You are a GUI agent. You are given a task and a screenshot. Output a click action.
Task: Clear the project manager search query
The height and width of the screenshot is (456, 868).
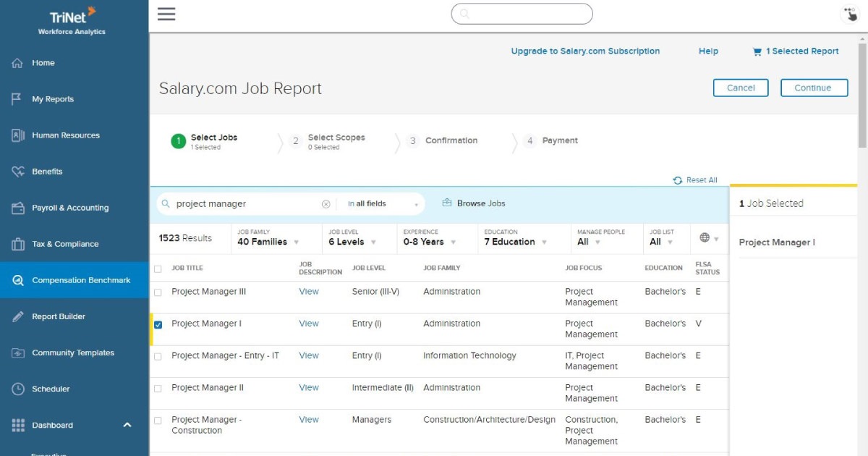[327, 203]
